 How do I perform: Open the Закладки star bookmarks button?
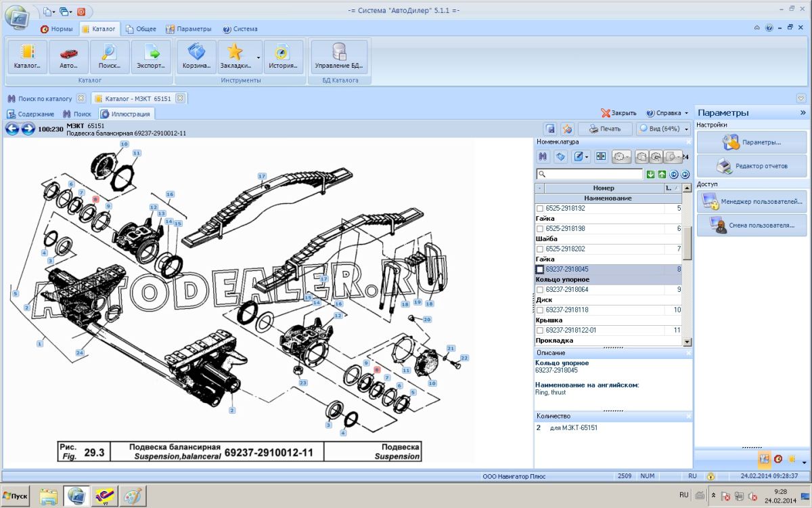pos(235,57)
